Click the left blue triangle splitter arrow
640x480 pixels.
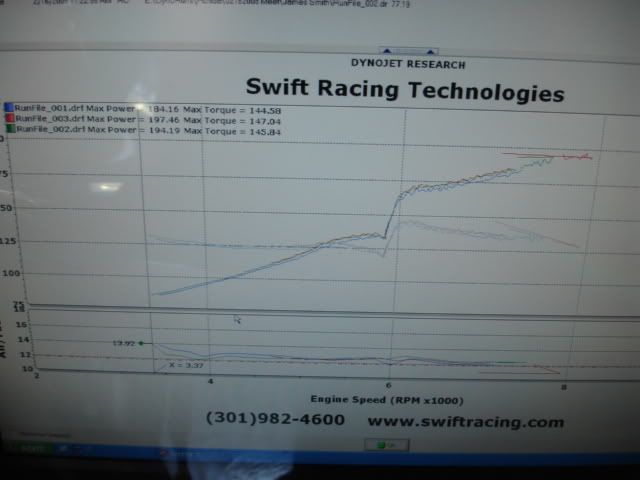click(387, 51)
